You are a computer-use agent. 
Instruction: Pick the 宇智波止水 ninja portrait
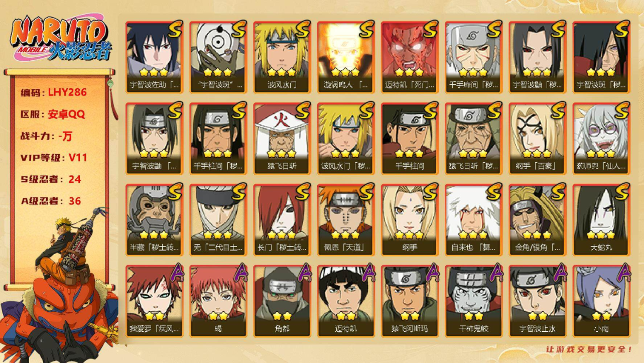(538, 301)
